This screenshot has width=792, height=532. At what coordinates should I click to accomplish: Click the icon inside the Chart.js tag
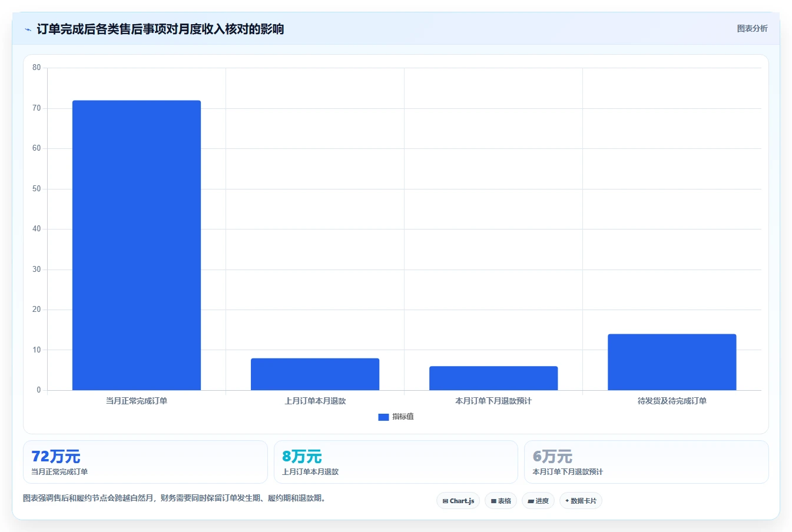click(x=445, y=501)
